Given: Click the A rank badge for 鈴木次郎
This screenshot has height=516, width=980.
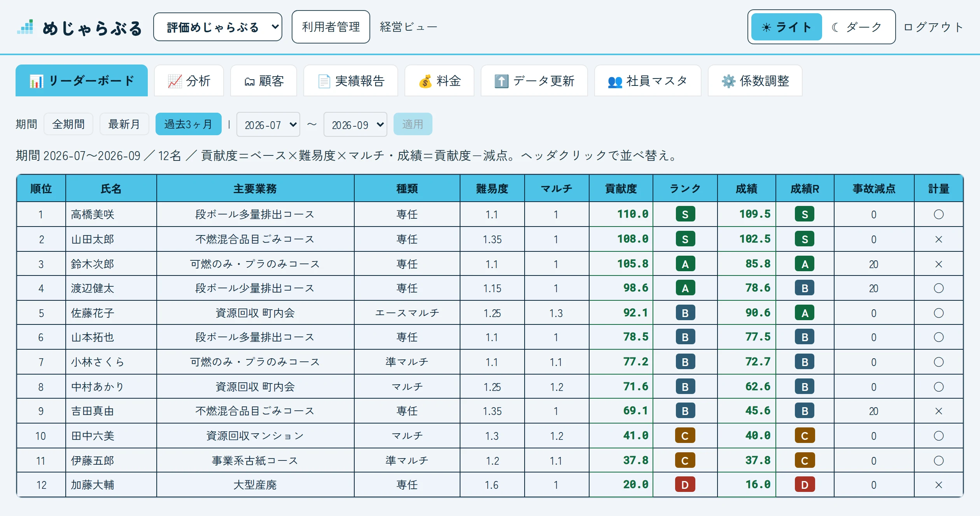Looking at the screenshot, I should coord(685,264).
